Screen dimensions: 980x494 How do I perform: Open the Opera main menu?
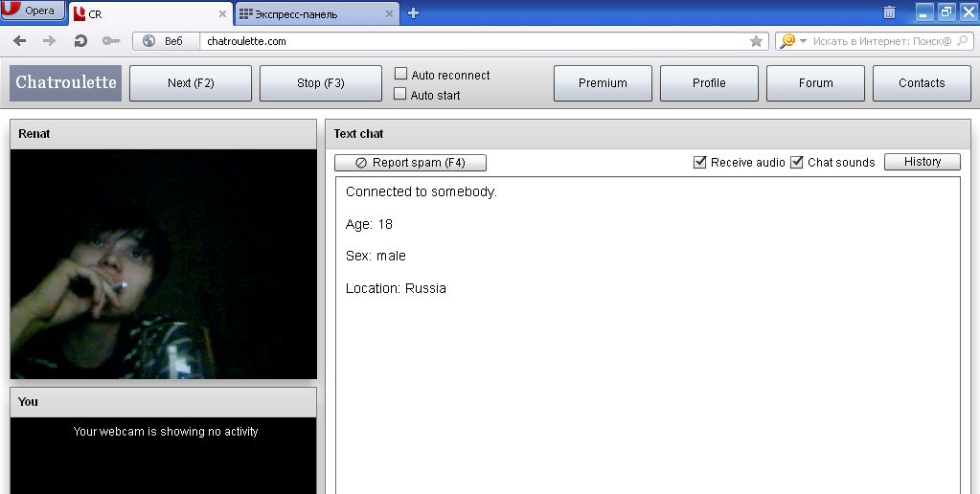(33, 11)
